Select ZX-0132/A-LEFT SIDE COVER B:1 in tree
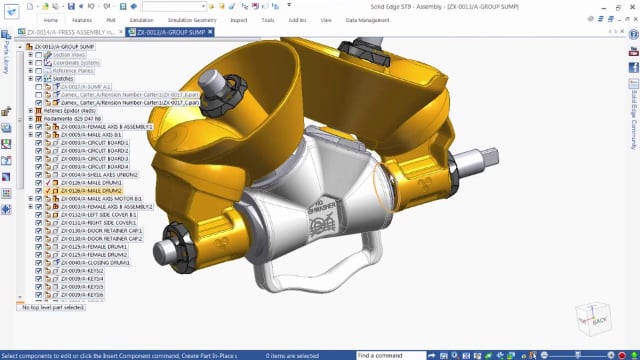The image size is (640, 360). click(99, 215)
